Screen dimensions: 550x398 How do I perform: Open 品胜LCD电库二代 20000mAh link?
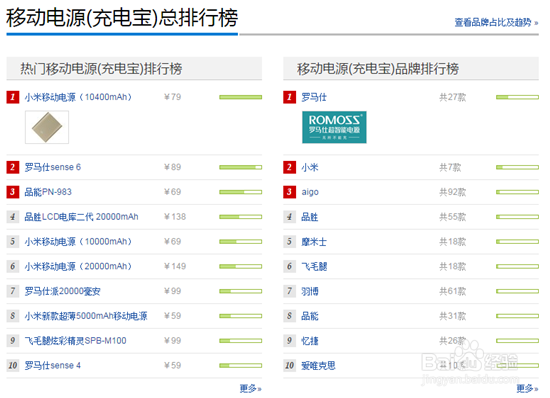(x=81, y=217)
